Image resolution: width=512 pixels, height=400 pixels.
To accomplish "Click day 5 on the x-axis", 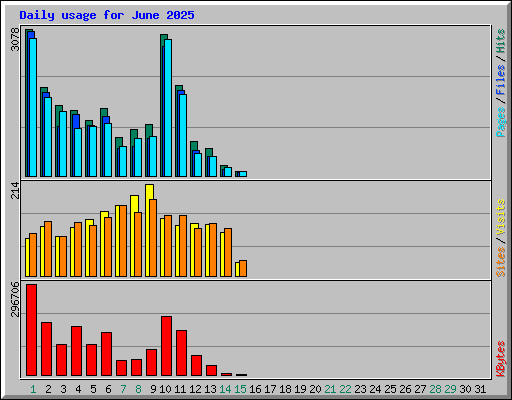I will point(93,389).
